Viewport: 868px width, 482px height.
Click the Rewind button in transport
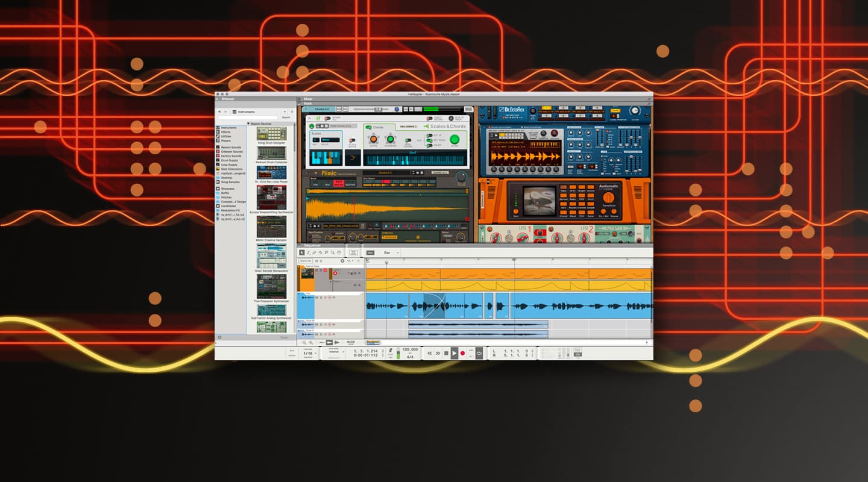click(x=430, y=353)
